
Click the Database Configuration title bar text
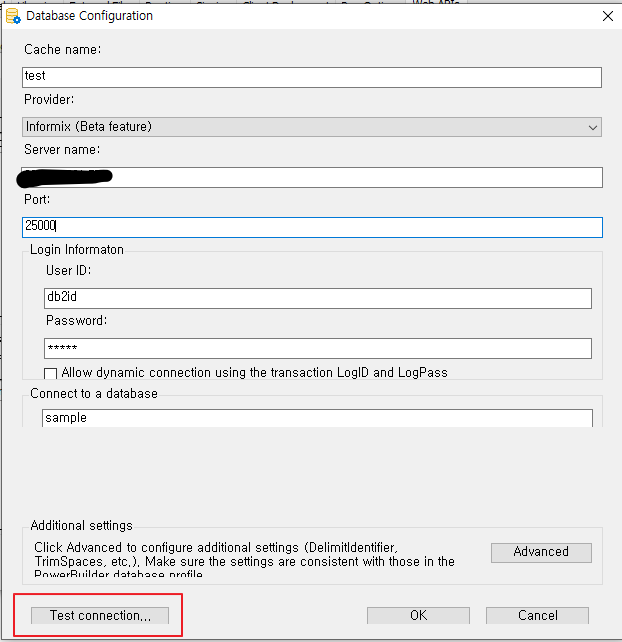click(x=90, y=16)
